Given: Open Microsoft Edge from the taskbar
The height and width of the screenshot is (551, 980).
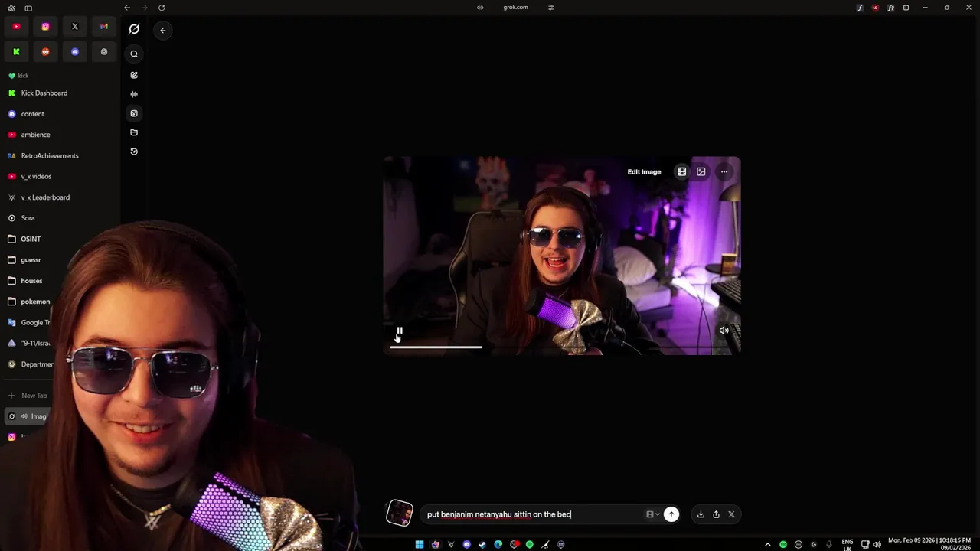Looking at the screenshot, I should [498, 545].
